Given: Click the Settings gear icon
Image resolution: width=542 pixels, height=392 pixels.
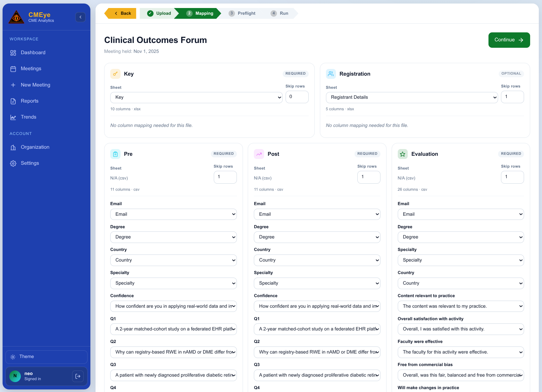Looking at the screenshot, I should (13, 163).
